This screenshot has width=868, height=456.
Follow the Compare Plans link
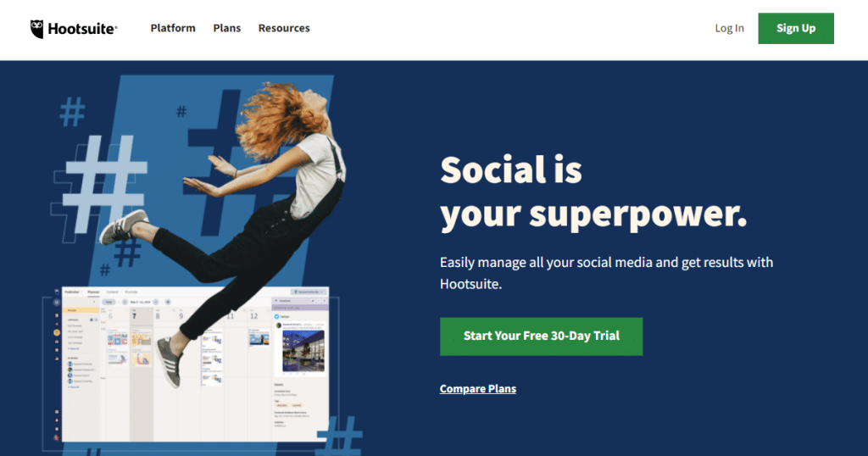[x=478, y=388]
